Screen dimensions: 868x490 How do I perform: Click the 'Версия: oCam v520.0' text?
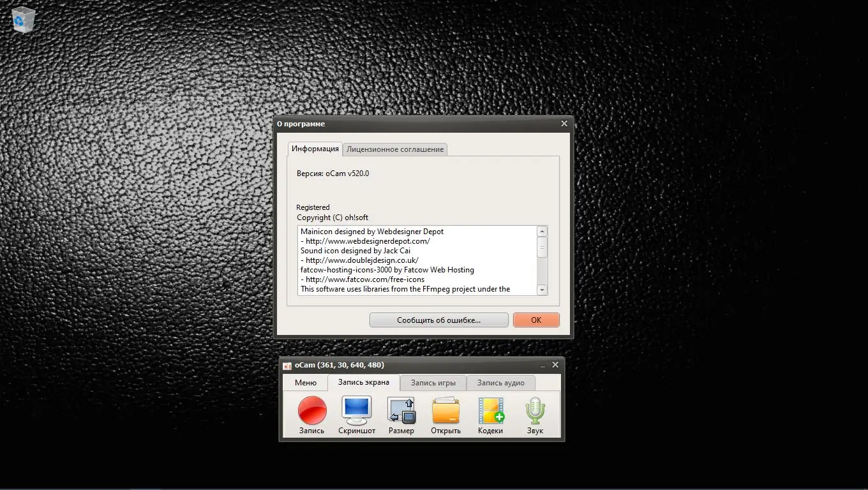(333, 174)
